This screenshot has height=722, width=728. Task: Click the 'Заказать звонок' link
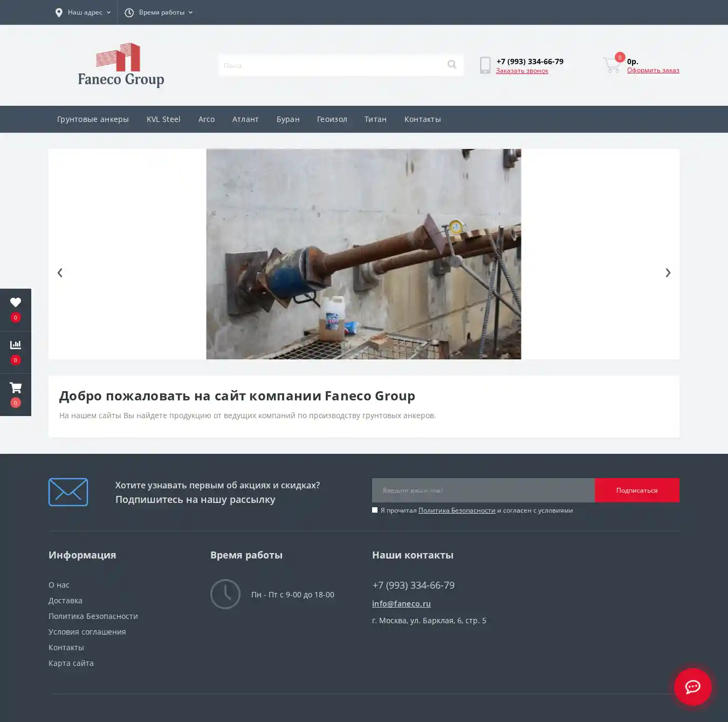pos(522,71)
